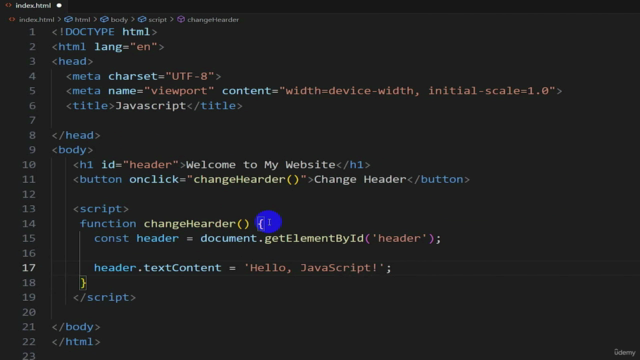Click id="header" attribute on line 10
Screen dimensions: 640x360
[140, 164]
